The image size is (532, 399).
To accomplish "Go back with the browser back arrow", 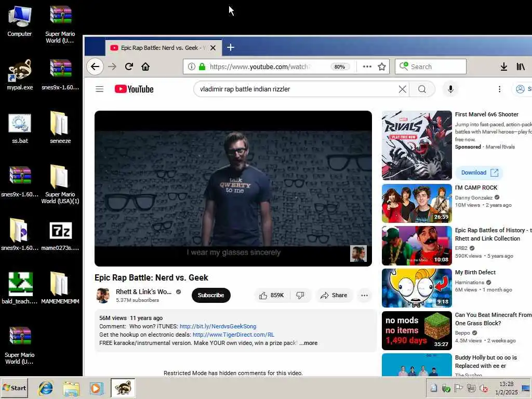I will coord(95,66).
